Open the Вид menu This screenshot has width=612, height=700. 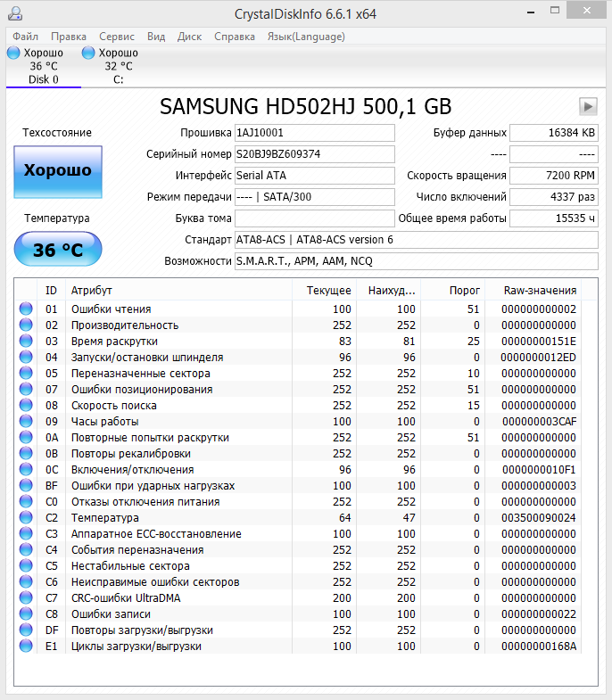156,37
